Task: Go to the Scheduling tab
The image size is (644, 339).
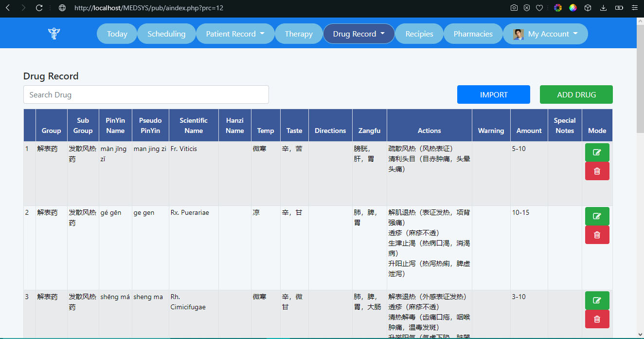Action: (x=166, y=34)
